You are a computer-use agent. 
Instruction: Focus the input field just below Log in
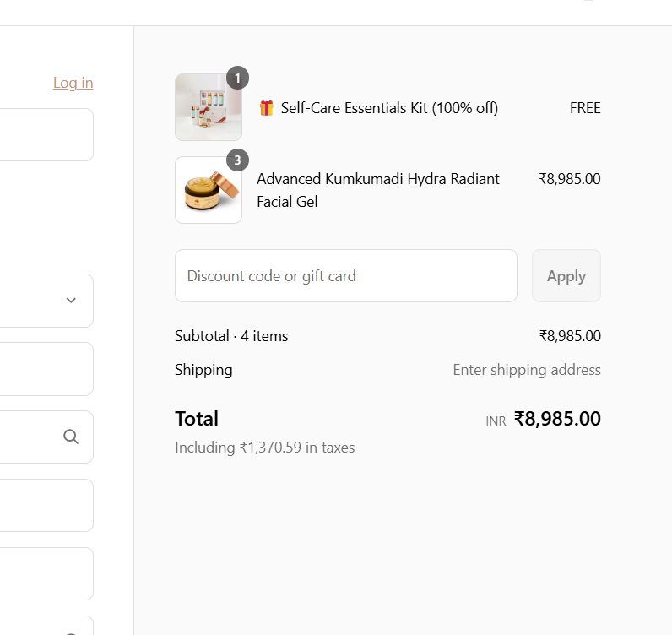[x=46, y=134]
